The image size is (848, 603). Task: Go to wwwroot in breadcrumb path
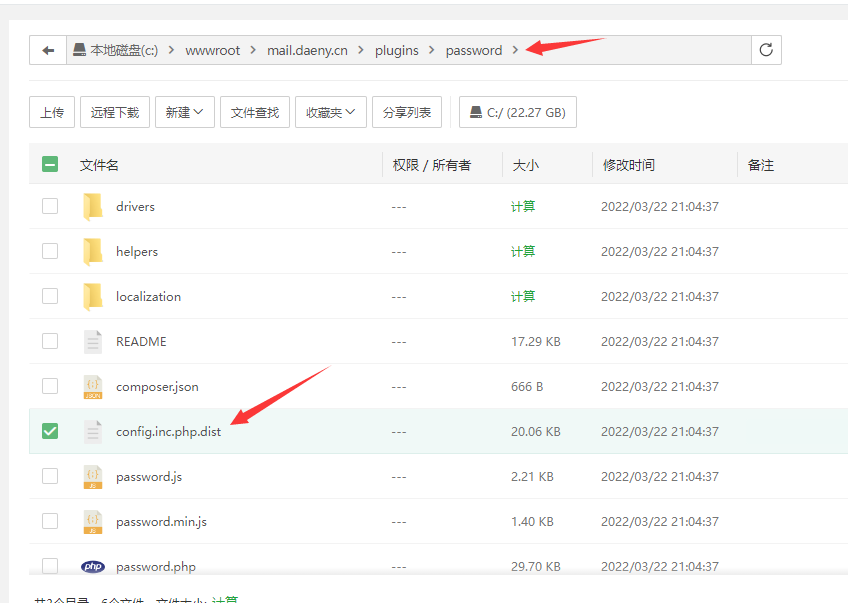point(213,50)
